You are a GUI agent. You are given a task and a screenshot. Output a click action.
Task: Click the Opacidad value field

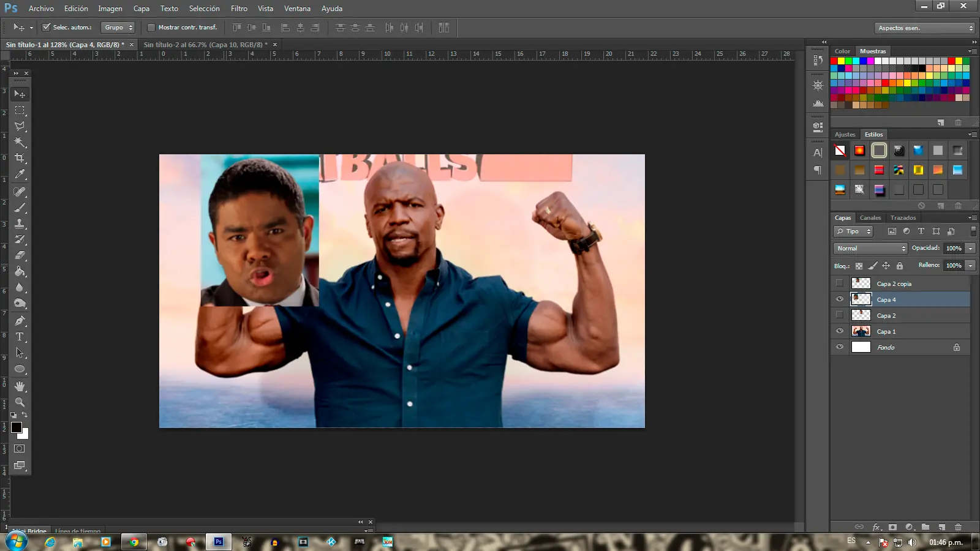pos(954,249)
